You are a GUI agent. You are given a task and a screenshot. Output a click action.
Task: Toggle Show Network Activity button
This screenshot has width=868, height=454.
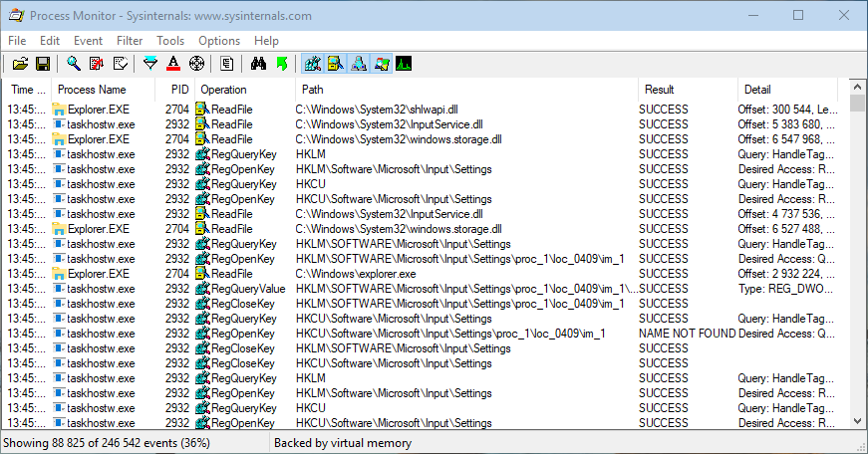pyautogui.click(x=358, y=64)
